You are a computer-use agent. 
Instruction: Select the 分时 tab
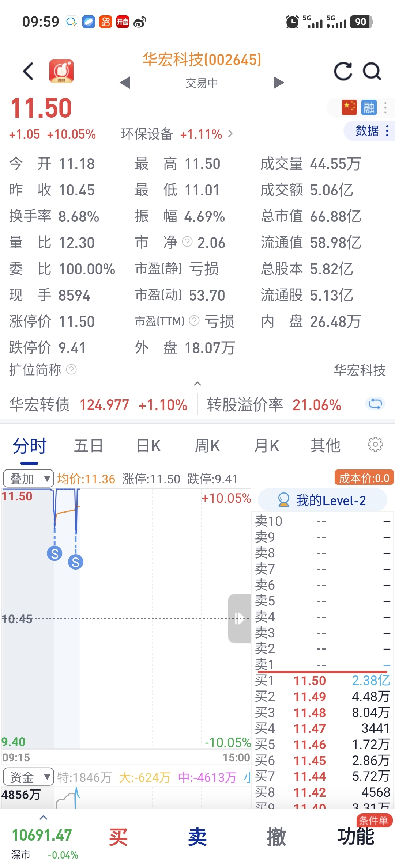[30, 446]
